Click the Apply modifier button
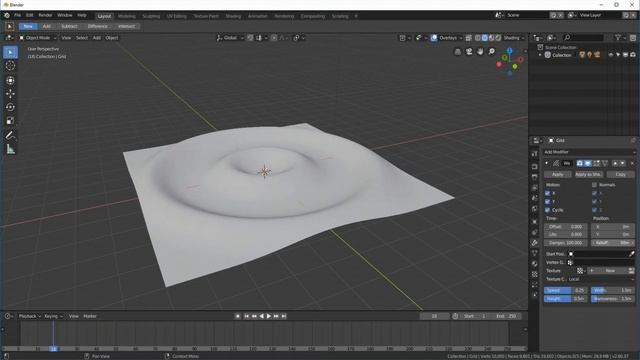Viewport: 640px width, 360px height. pyautogui.click(x=558, y=174)
